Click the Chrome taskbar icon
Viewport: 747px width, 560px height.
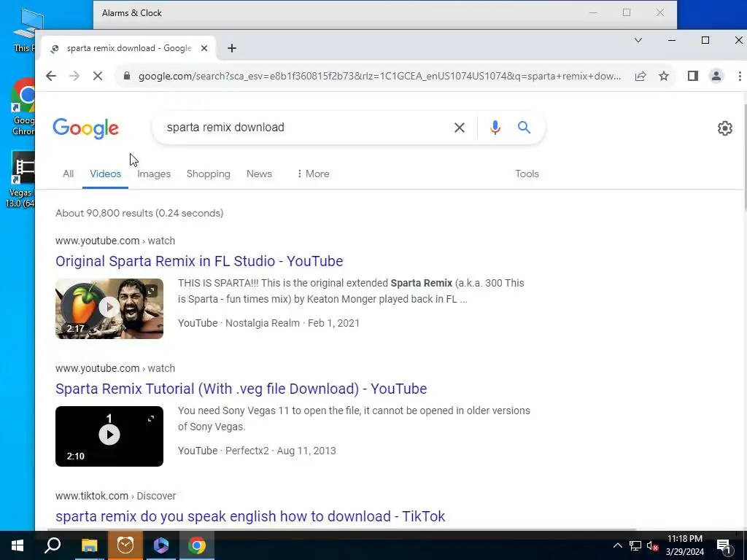pyautogui.click(x=197, y=545)
